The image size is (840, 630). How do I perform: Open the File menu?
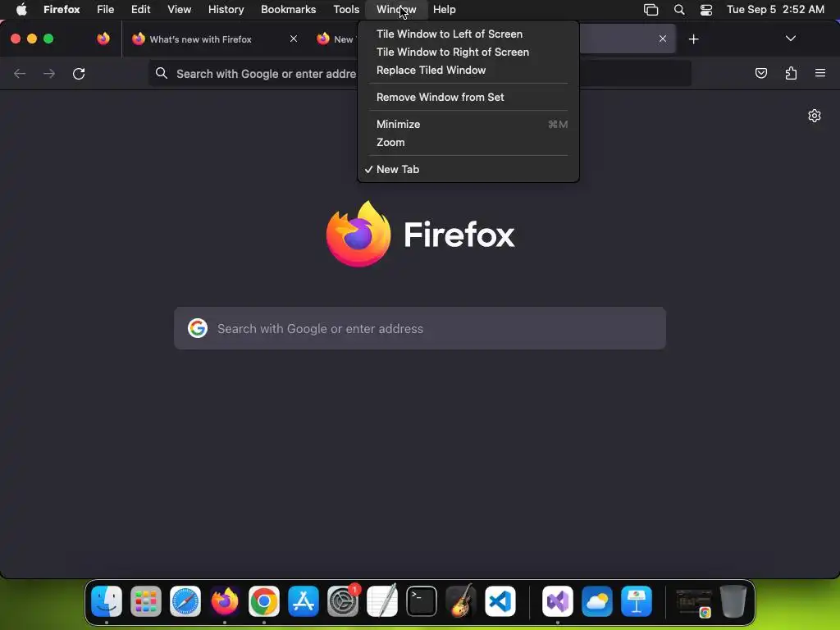(106, 9)
